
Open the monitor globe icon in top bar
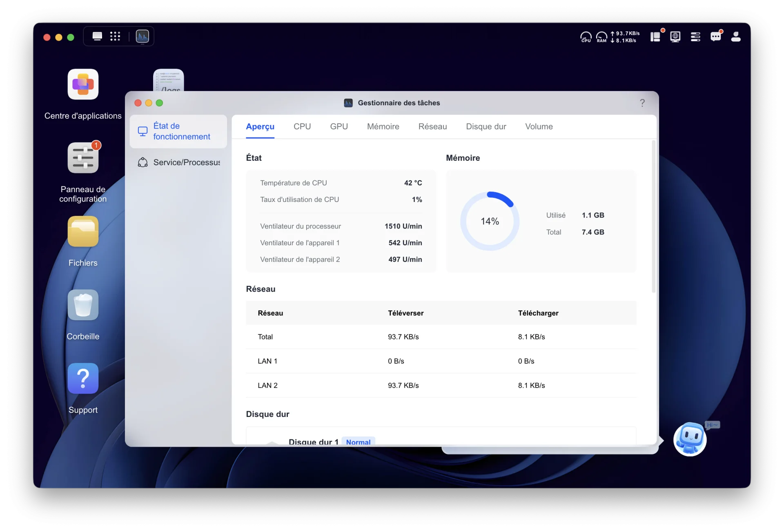point(675,37)
